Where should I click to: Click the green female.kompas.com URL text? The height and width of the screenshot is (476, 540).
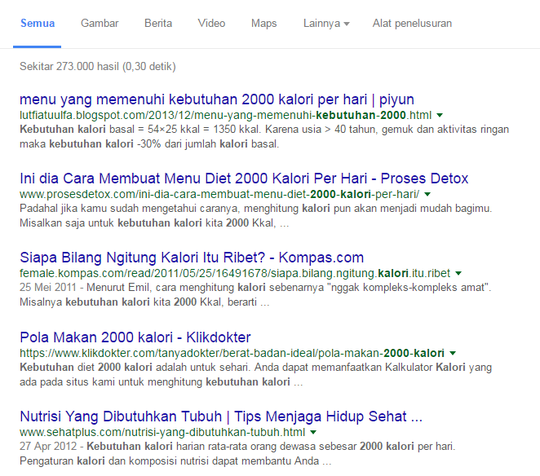235,273
